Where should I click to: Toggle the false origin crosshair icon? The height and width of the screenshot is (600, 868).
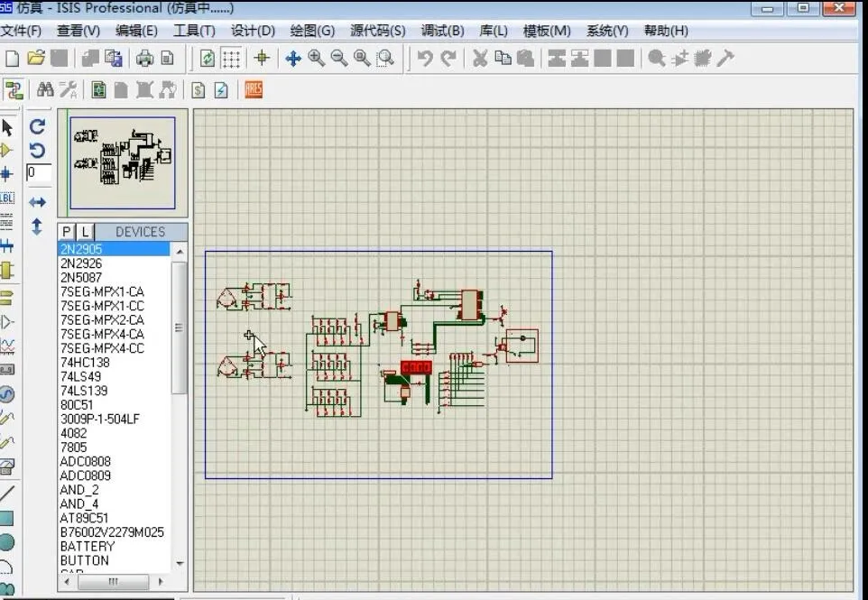262,58
